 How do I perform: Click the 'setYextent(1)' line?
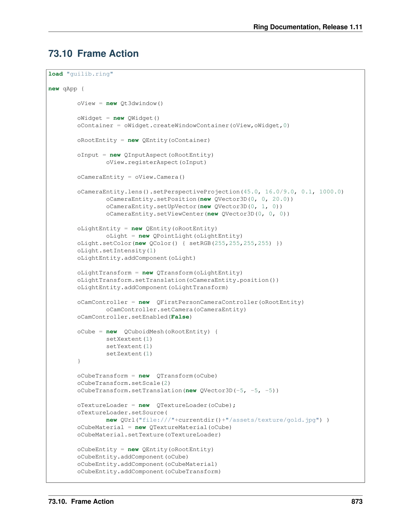point(129,346)
